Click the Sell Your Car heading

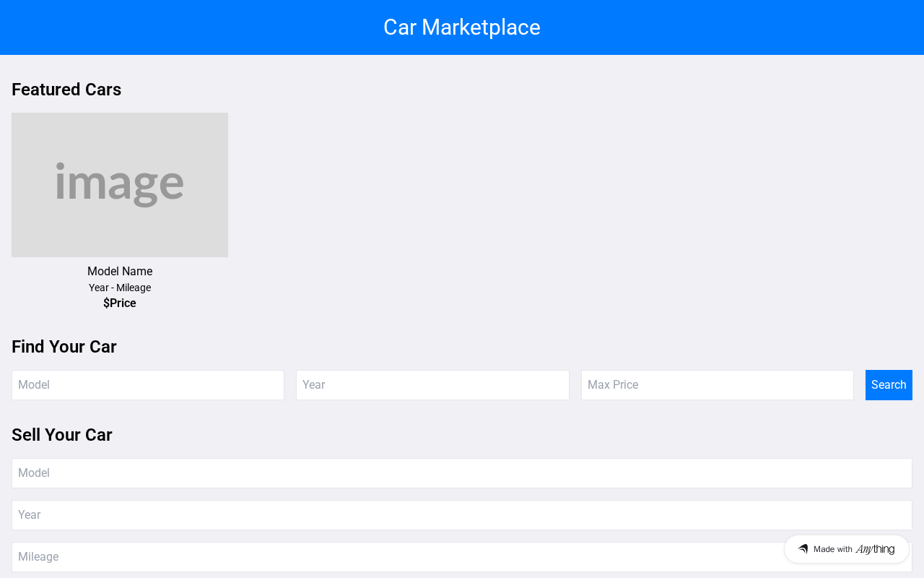click(x=62, y=435)
